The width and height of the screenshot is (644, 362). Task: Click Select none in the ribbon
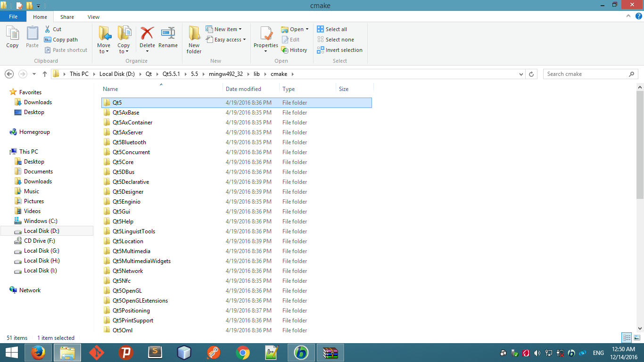tap(336, 40)
